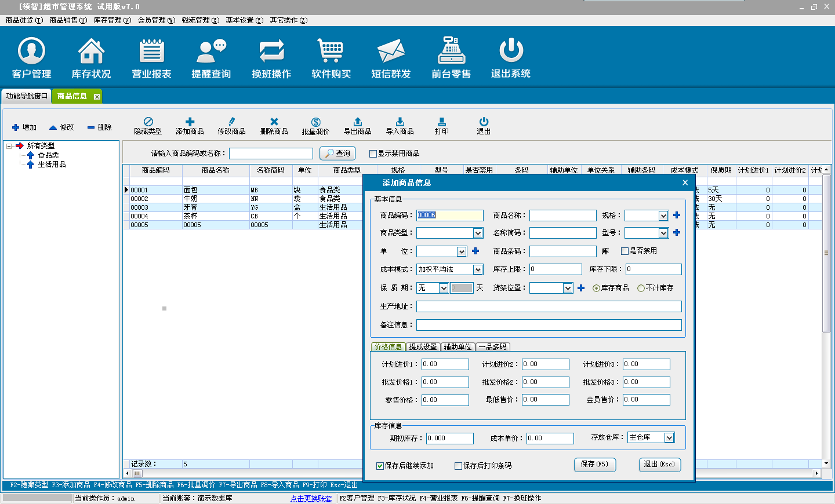Switch to the 提成设置 tab
Image resolution: width=835 pixels, height=504 pixels.
423,347
